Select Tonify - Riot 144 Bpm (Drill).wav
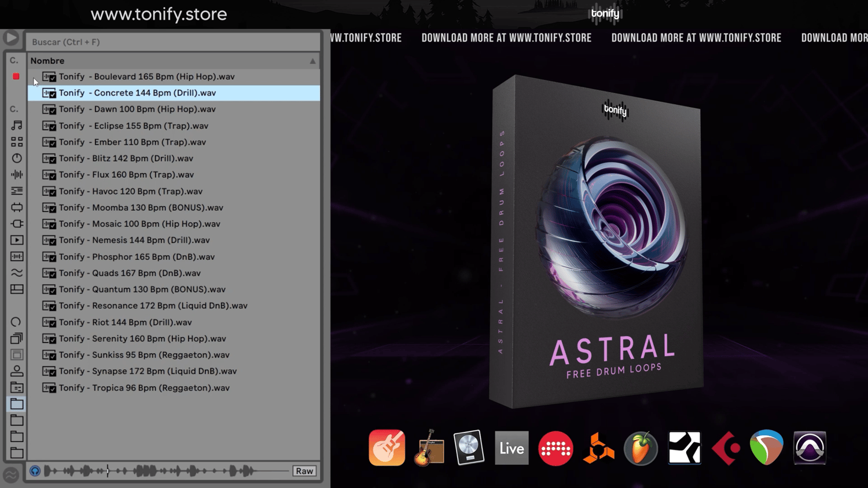868x488 pixels. pos(174,322)
